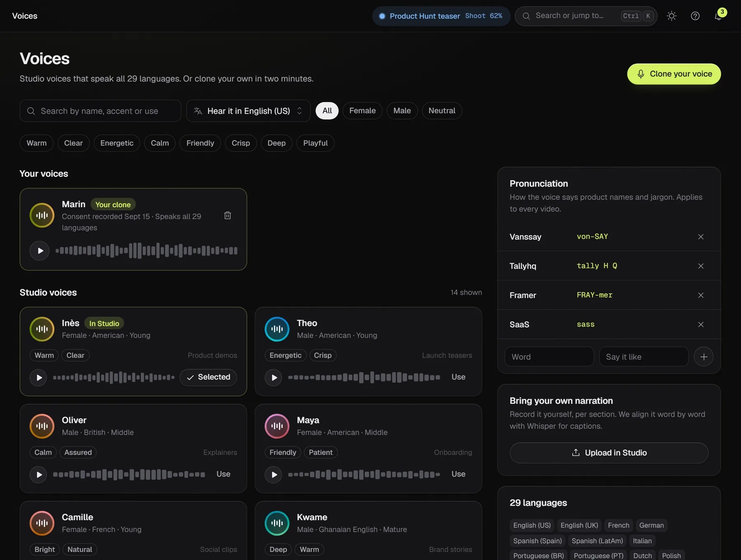741x560 pixels.
Task: Seek within Theo's waveform
Action: 364,377
